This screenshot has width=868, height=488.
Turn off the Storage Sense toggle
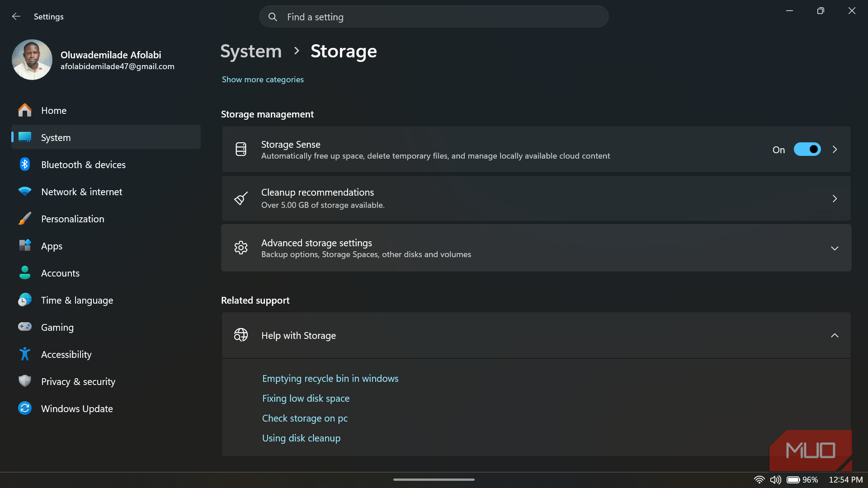click(807, 149)
